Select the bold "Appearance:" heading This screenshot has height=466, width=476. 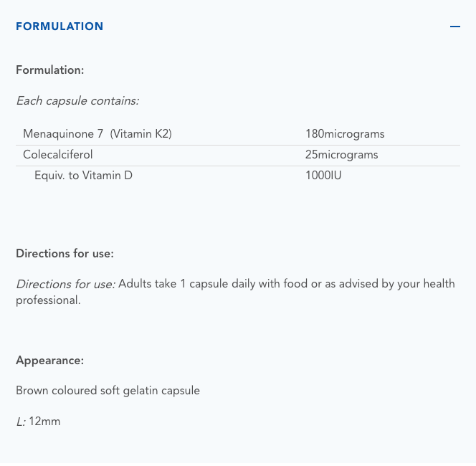click(50, 361)
